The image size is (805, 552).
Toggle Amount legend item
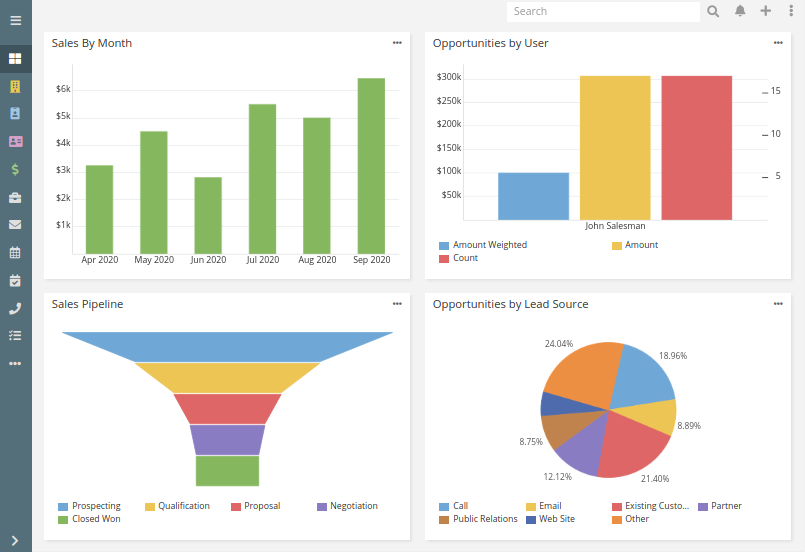635,245
